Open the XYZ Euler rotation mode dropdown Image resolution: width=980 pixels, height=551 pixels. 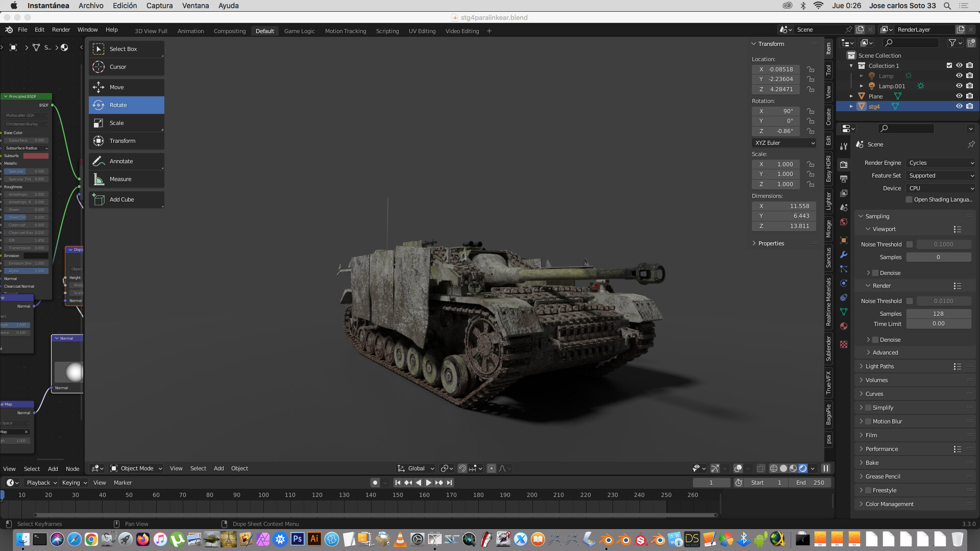coord(785,143)
